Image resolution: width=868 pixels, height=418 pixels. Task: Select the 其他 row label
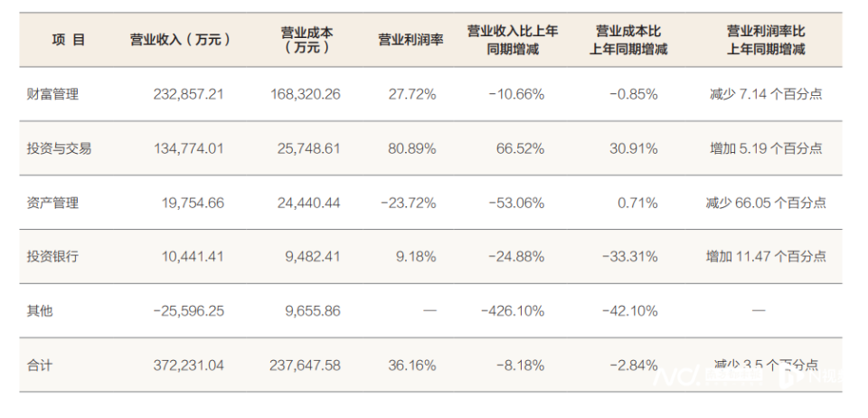pos(41,311)
